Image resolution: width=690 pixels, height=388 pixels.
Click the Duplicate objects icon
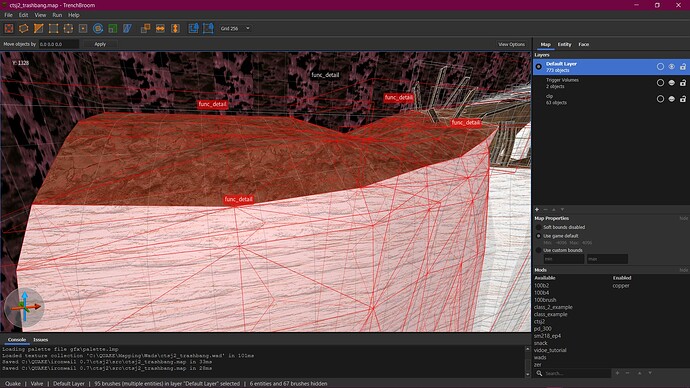pyautogui.click(x=146, y=29)
